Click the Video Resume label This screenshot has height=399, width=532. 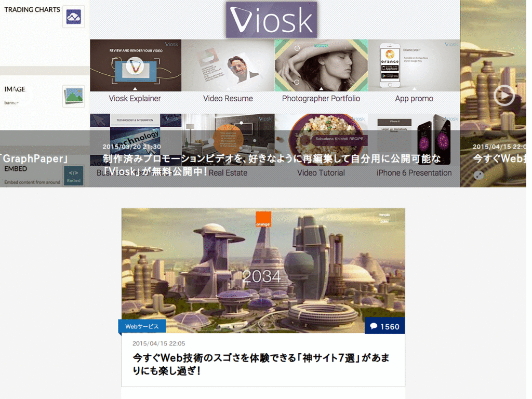[228, 98]
